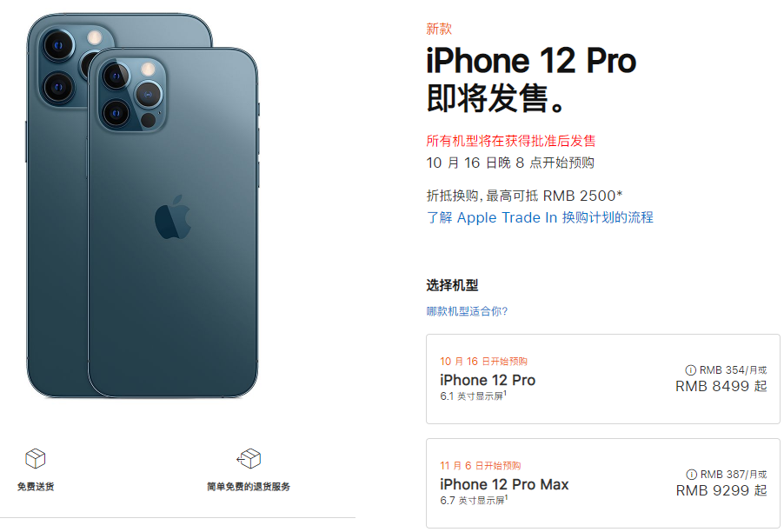
Task: Open the Apple Trade In process link
Action: pyautogui.click(x=540, y=217)
